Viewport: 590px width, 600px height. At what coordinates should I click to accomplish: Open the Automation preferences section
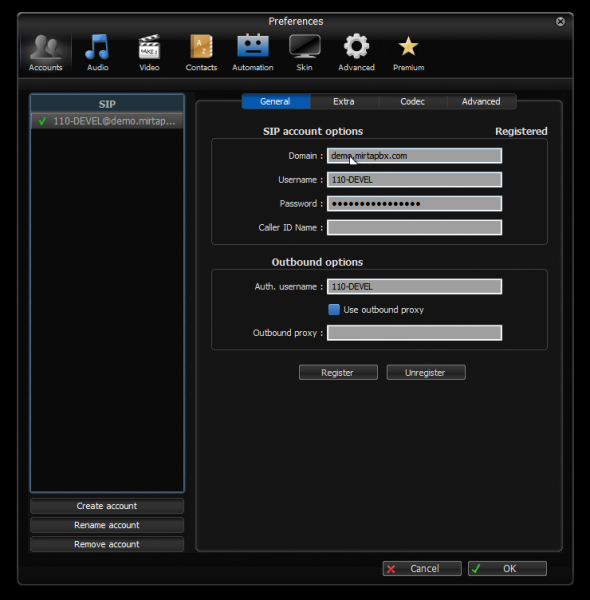click(253, 53)
